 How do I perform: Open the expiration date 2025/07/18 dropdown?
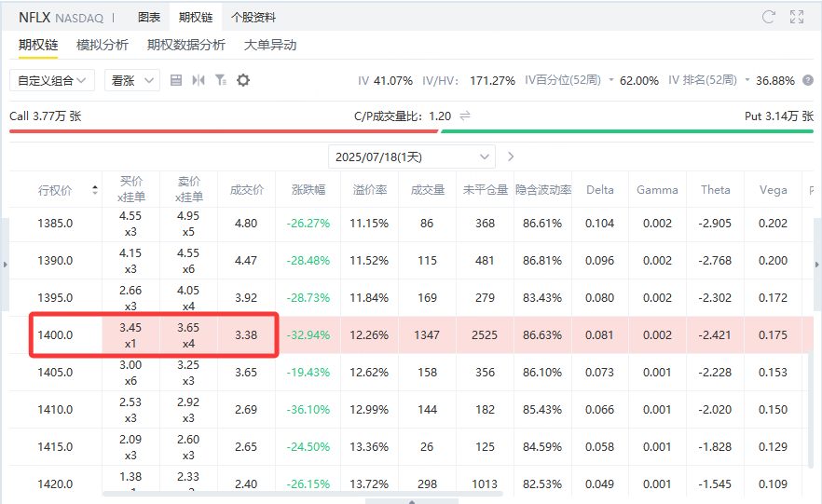[412, 157]
